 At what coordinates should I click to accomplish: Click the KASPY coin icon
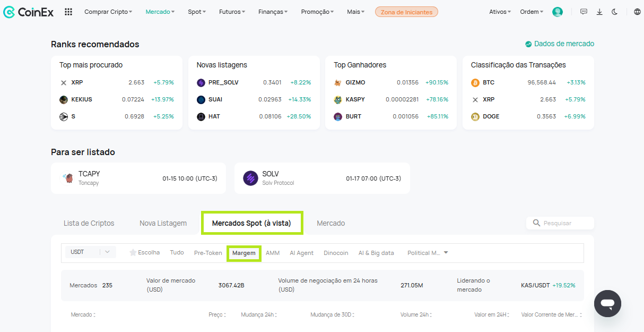[x=338, y=100]
